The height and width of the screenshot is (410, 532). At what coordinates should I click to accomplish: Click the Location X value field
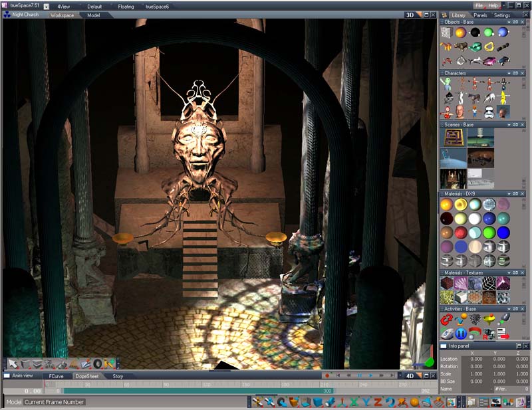475,359
